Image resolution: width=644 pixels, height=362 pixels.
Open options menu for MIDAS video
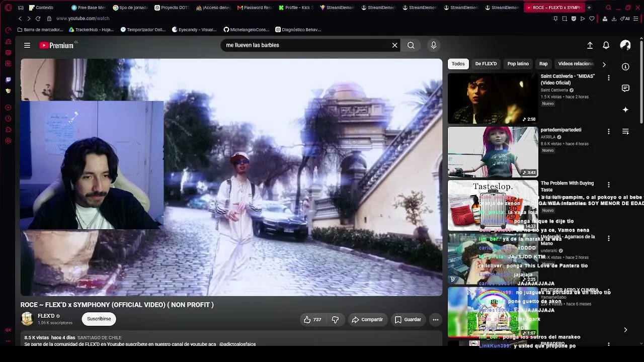[x=609, y=78]
